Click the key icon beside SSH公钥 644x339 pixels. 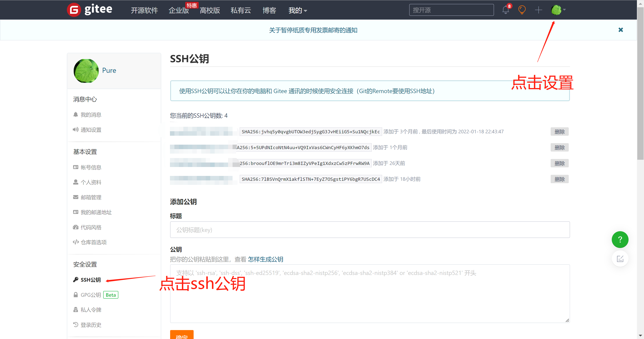coord(75,280)
